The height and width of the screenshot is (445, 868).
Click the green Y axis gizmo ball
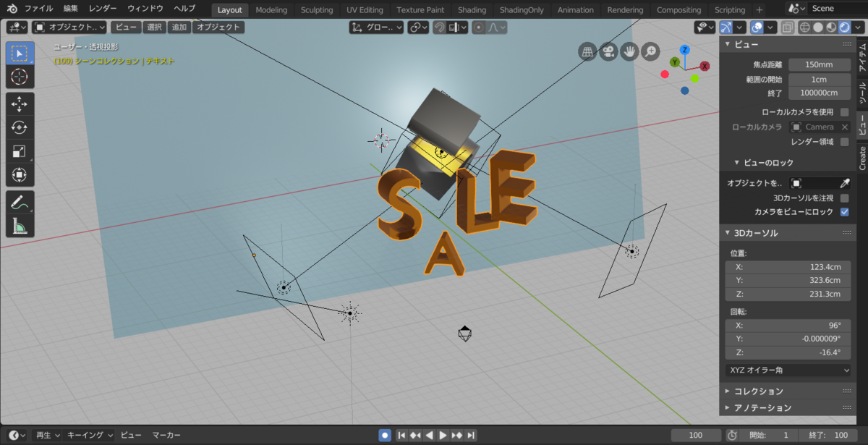tap(674, 63)
